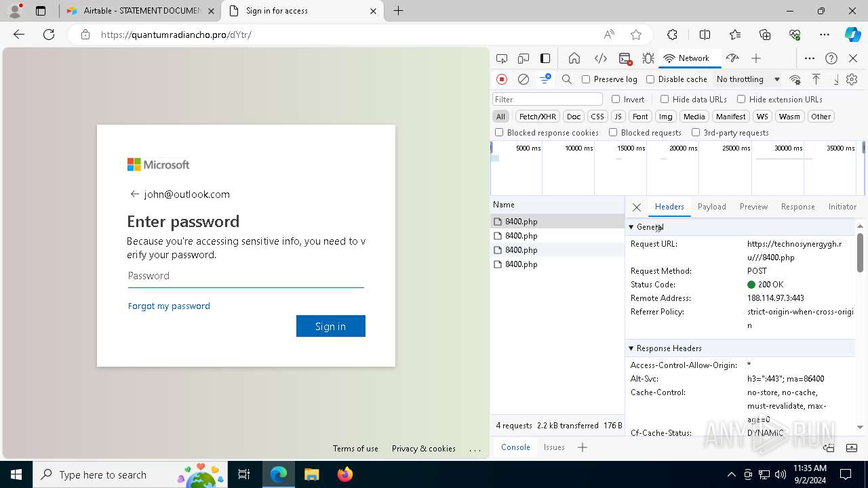The height and width of the screenshot is (488, 868).
Task: Check the Invert filter checkbox
Action: click(x=616, y=99)
